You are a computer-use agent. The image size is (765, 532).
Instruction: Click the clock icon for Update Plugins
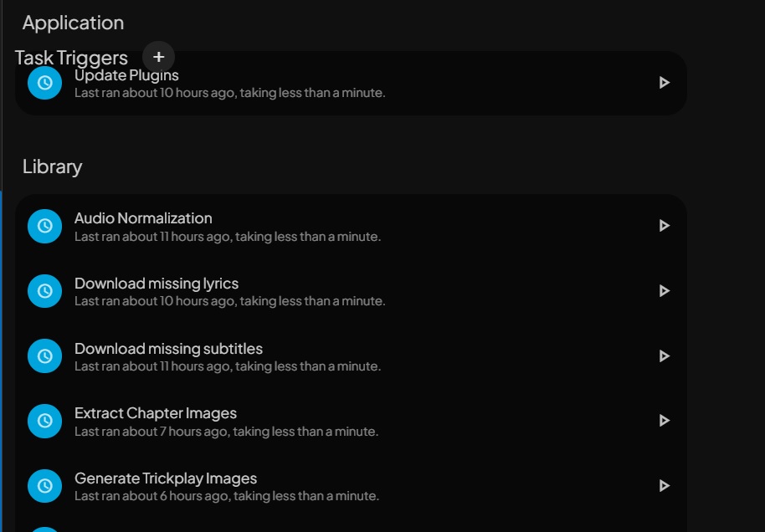45,83
